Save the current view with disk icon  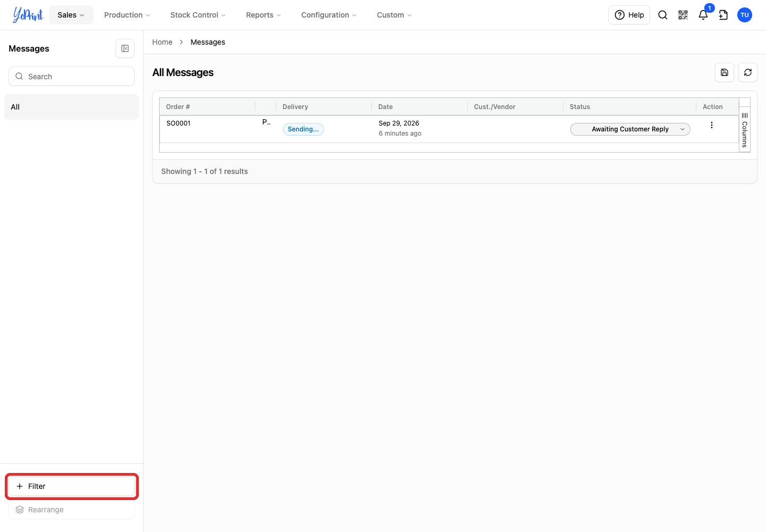725,72
